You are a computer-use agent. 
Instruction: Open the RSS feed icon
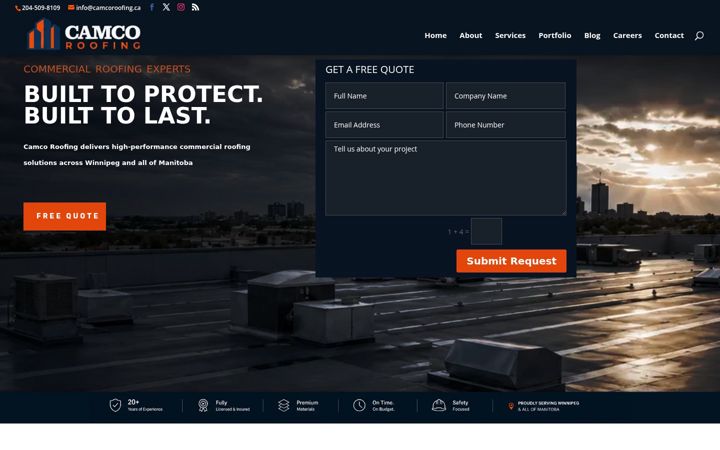tap(196, 7)
